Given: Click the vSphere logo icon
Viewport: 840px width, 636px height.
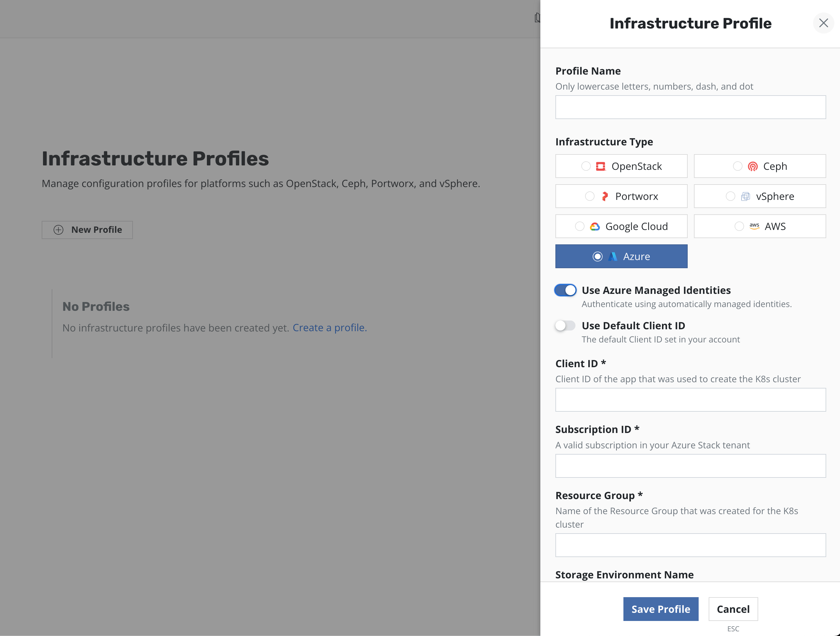Looking at the screenshot, I should (x=745, y=196).
